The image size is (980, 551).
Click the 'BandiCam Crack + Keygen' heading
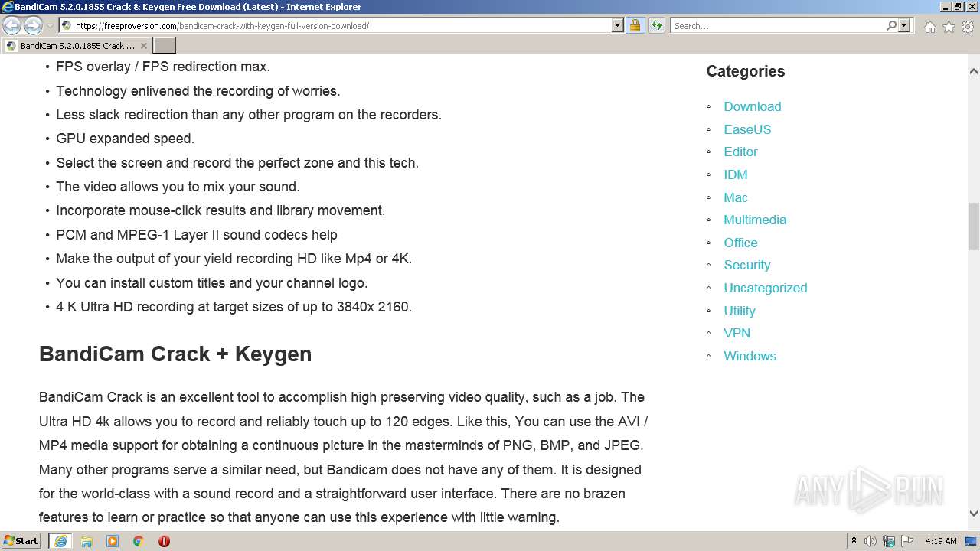tap(175, 354)
